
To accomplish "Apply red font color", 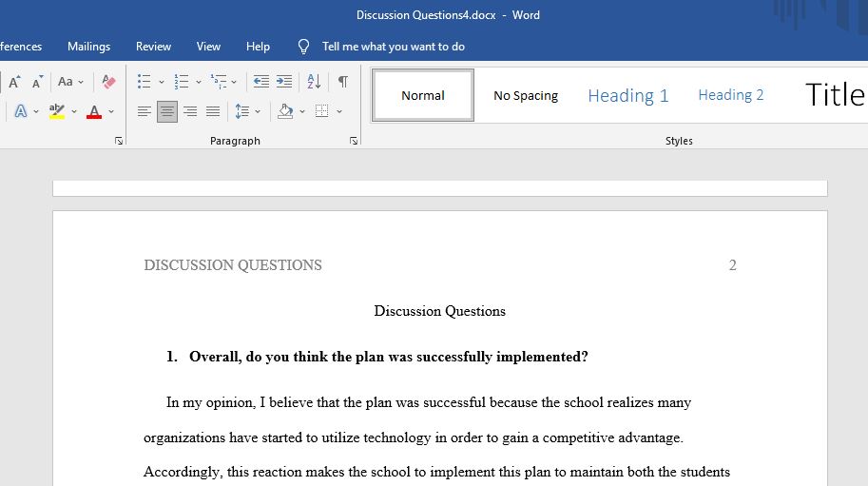I will pos(94,111).
